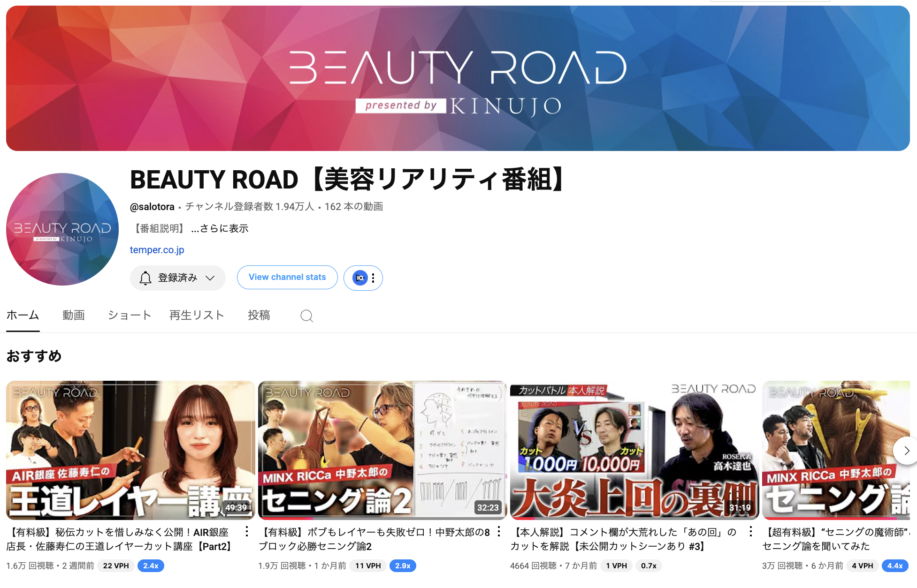Screen dimensions: 917x588
Task: Open the 王道レイヤー講座 video thumbnail
Action: point(130,450)
